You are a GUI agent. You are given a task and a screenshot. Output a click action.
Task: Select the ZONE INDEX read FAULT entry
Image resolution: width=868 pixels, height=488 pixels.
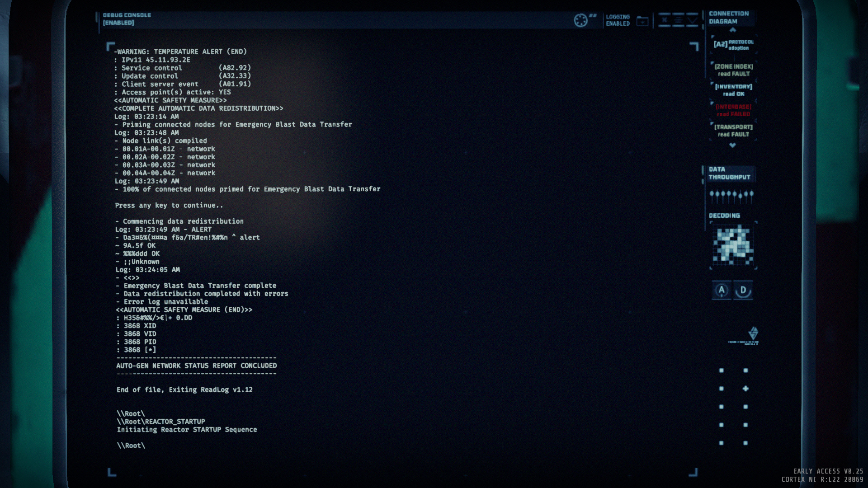coord(733,70)
